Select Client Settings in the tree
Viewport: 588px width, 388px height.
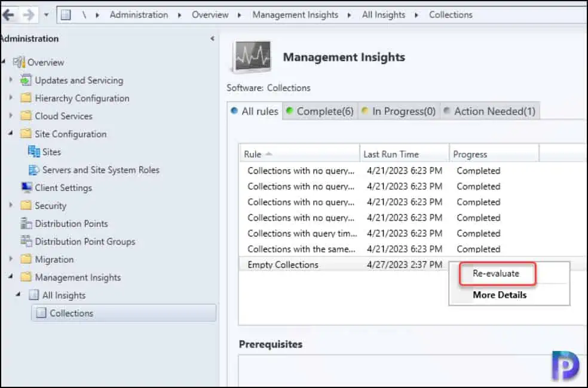pyautogui.click(x=63, y=188)
